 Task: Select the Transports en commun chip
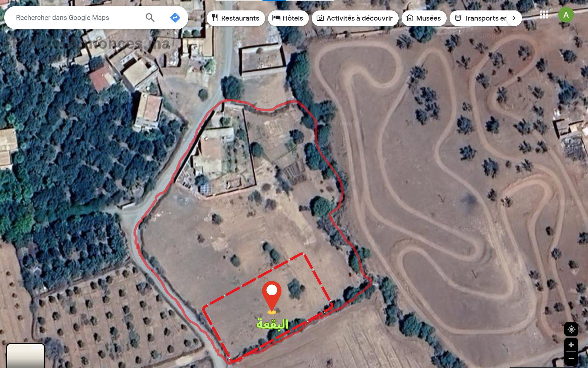tap(481, 18)
